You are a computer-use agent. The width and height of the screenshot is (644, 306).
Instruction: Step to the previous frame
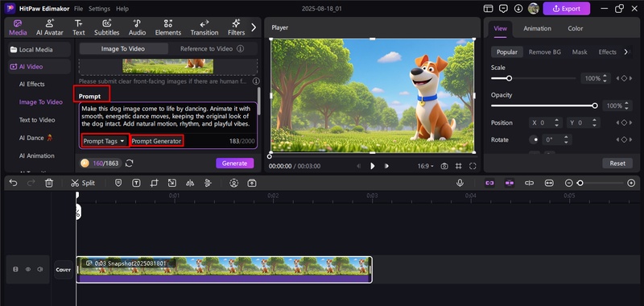[x=359, y=166]
